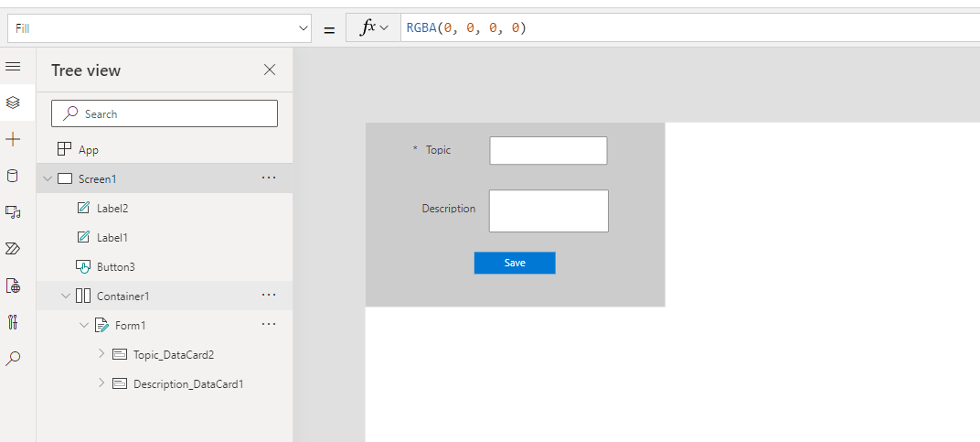Collapse the Container1 tree node

point(66,296)
